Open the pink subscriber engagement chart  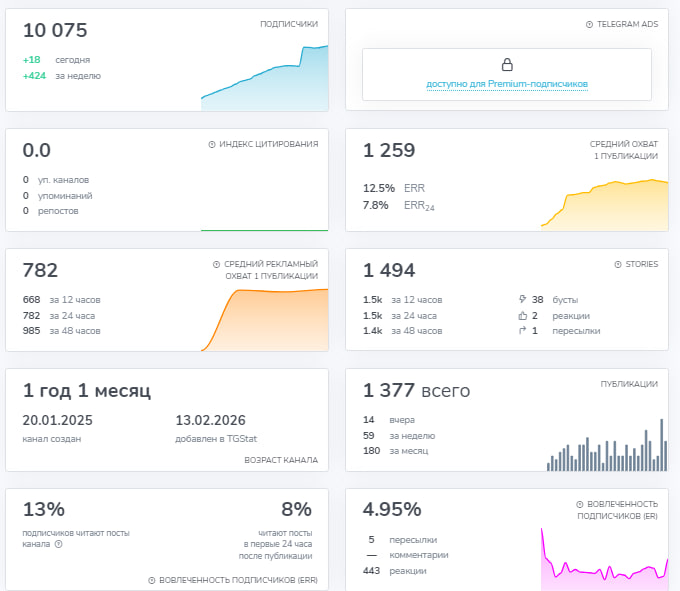pyautogui.click(x=605, y=559)
